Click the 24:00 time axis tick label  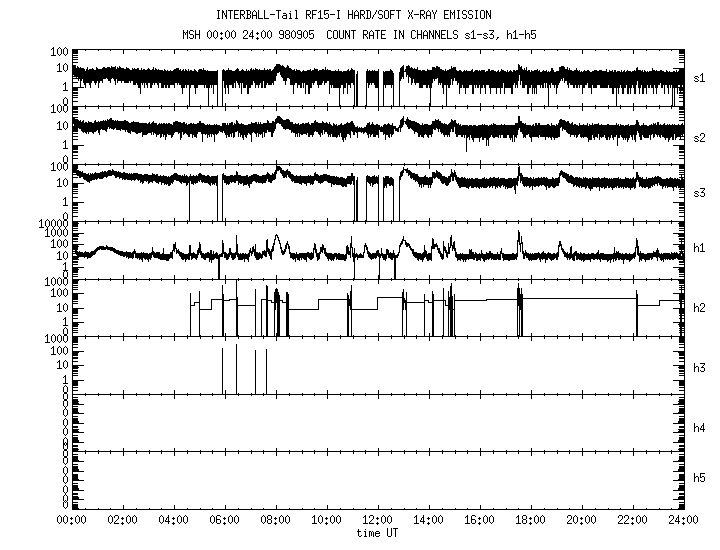682,520
